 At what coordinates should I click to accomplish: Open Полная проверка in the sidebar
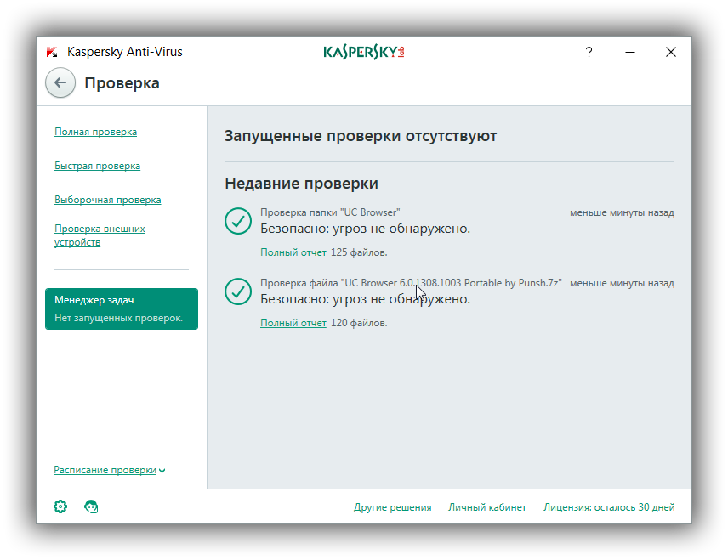click(95, 132)
